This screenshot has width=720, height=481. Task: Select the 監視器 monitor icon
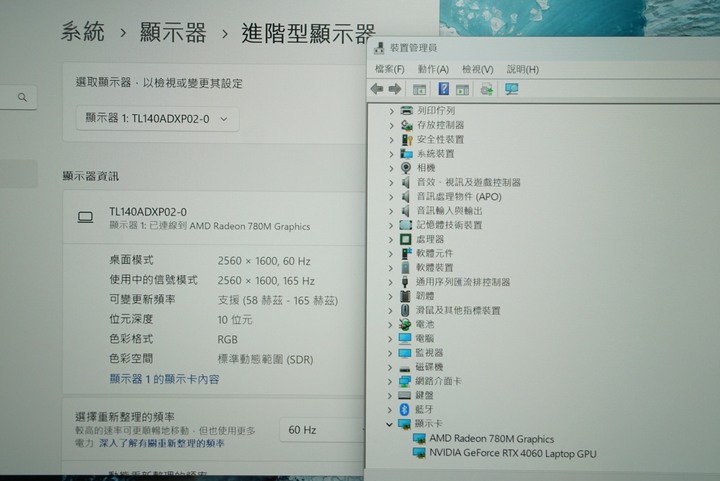405,353
